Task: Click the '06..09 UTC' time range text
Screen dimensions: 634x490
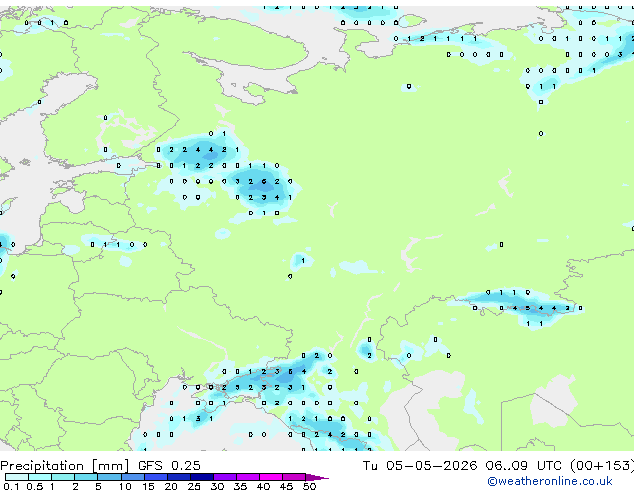Action: (524, 466)
